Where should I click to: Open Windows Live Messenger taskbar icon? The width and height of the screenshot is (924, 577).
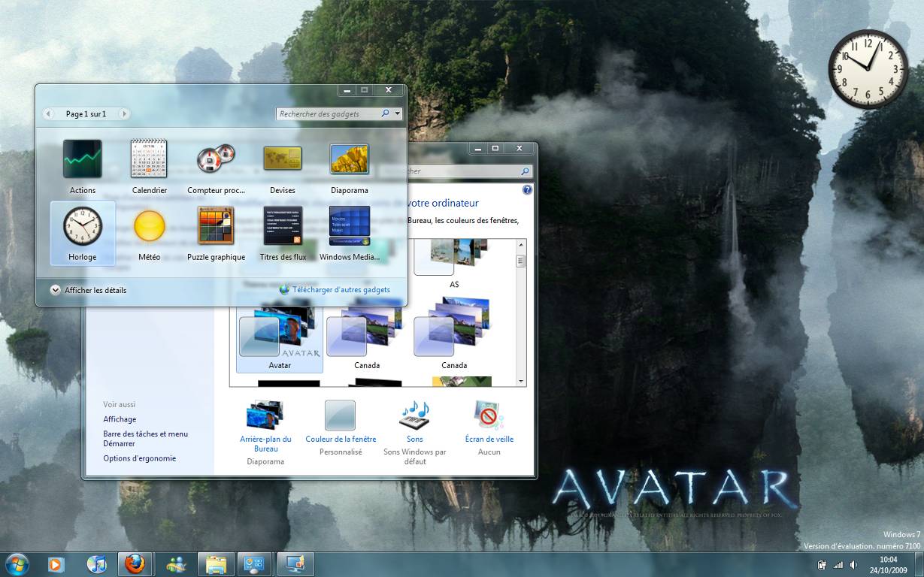coord(176,563)
